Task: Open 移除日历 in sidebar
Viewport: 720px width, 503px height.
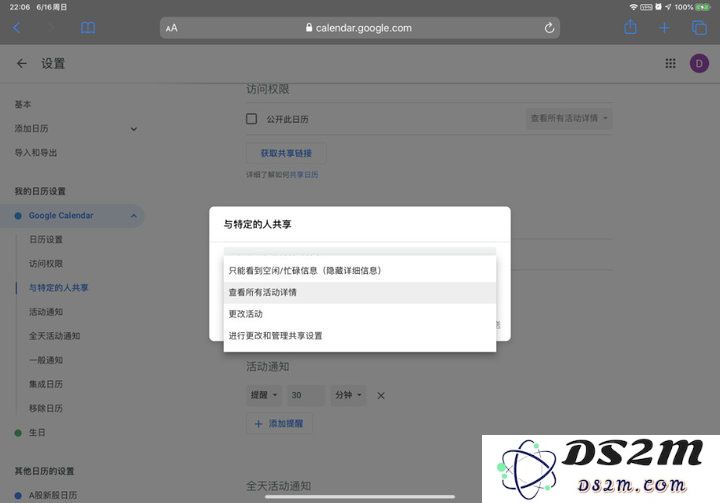Action: [46, 408]
